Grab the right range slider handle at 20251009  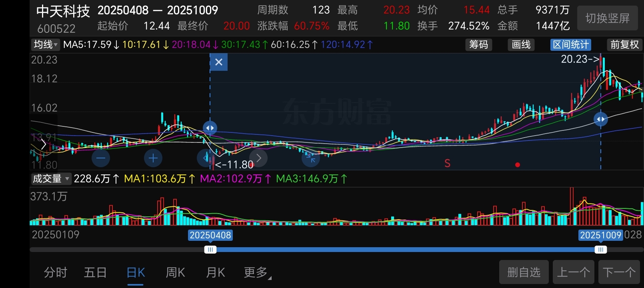600,250
